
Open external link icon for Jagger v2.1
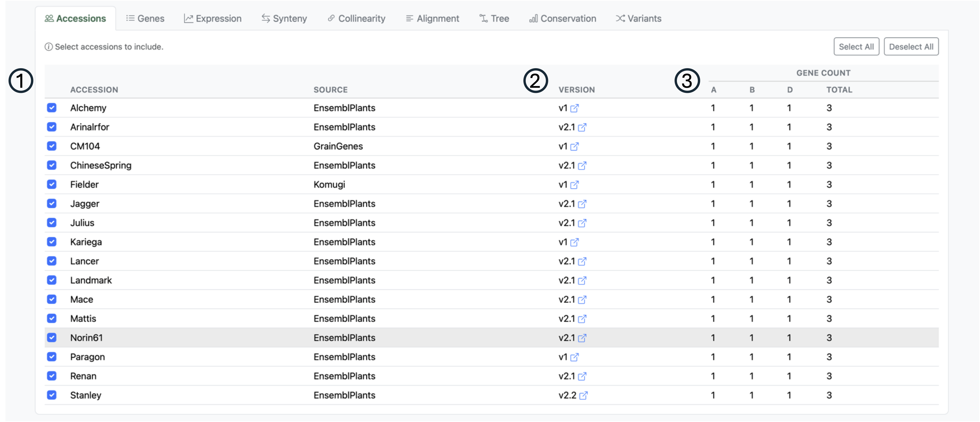tap(582, 204)
